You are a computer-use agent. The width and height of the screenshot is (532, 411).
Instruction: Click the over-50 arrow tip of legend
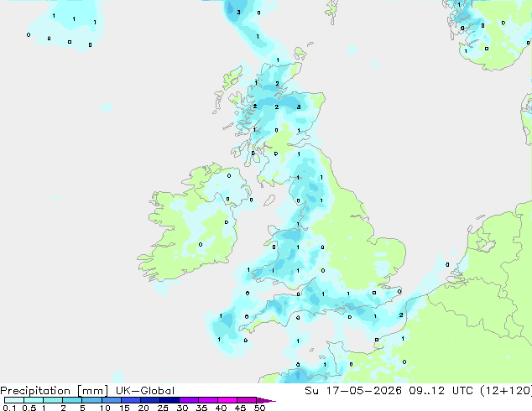point(266,400)
